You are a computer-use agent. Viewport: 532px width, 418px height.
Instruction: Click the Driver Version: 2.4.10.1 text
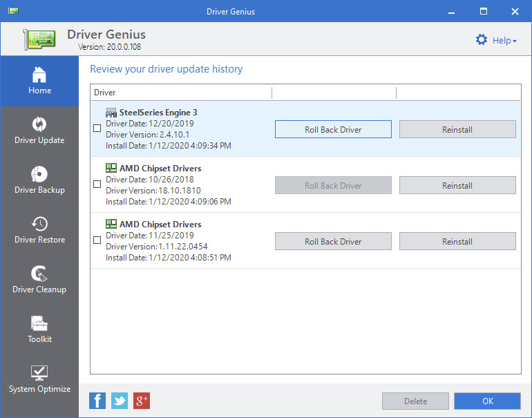point(147,135)
